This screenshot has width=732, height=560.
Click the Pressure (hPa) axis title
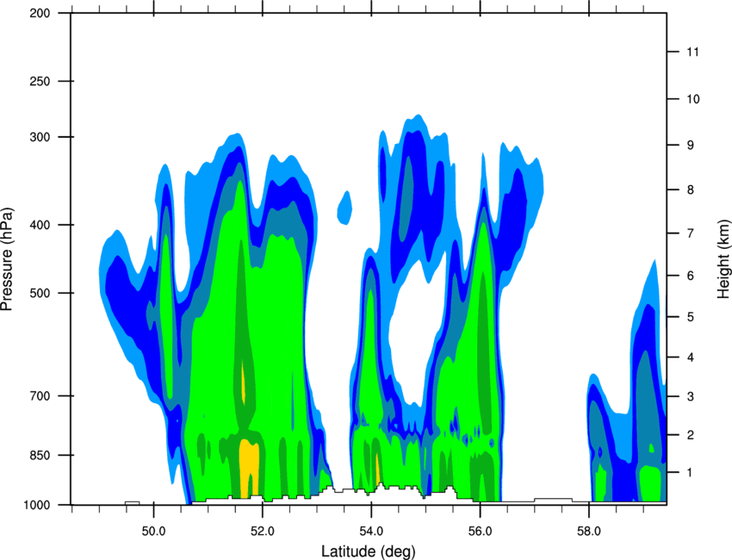(x=7, y=259)
